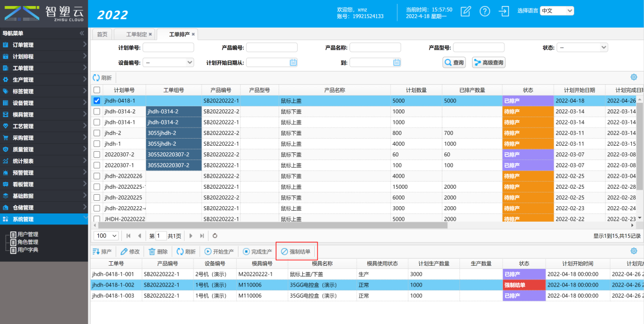Open the page size dropdown showing 100
The width and height of the screenshot is (644, 324).
(106, 235)
